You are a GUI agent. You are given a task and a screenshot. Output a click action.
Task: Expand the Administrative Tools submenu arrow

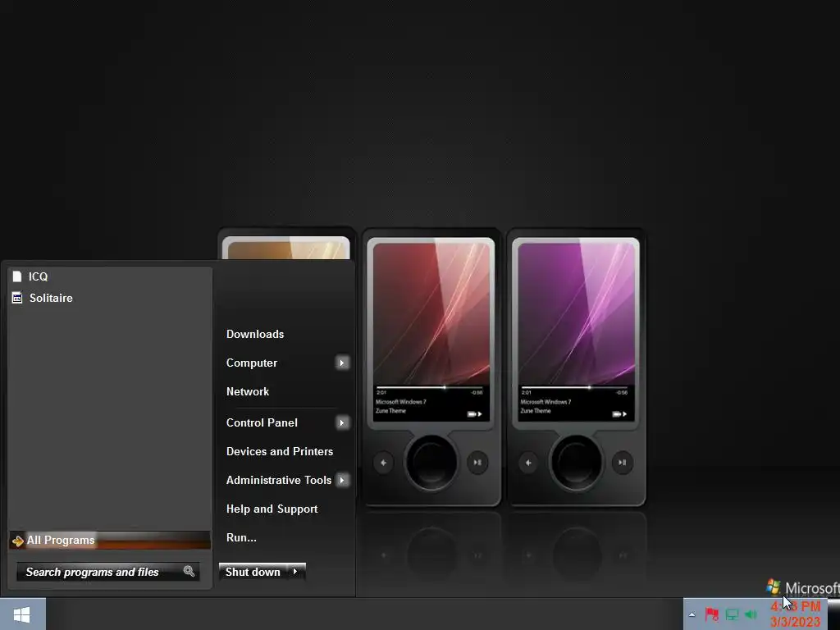[342, 480]
